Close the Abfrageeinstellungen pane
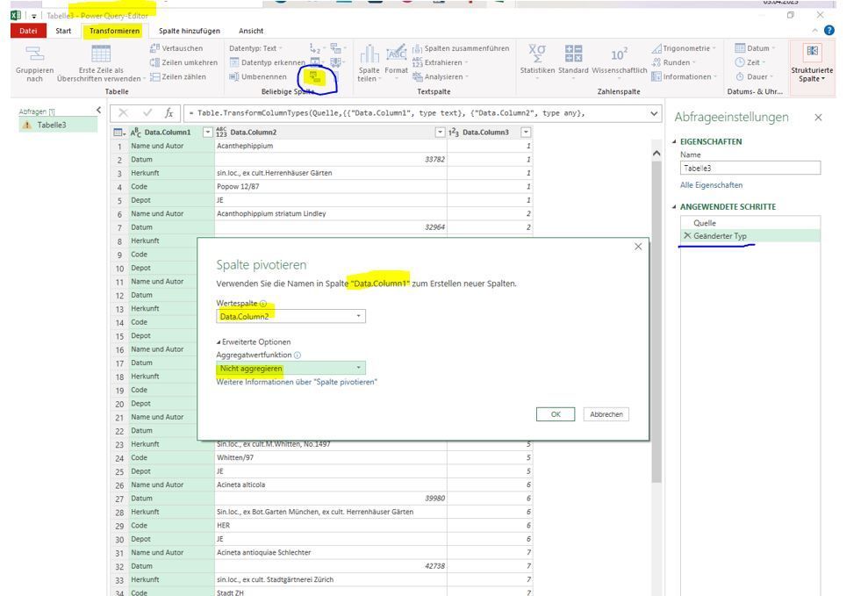868x596 pixels. tap(818, 118)
